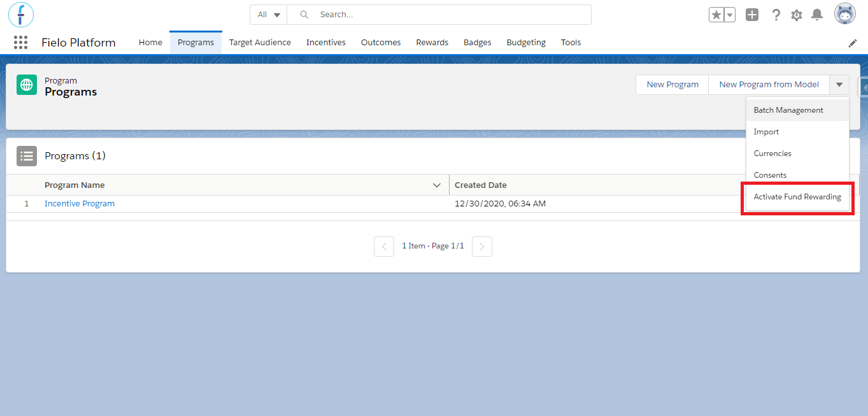Open Global Actions plus icon
The height and width of the screenshot is (416, 868).
tap(752, 15)
